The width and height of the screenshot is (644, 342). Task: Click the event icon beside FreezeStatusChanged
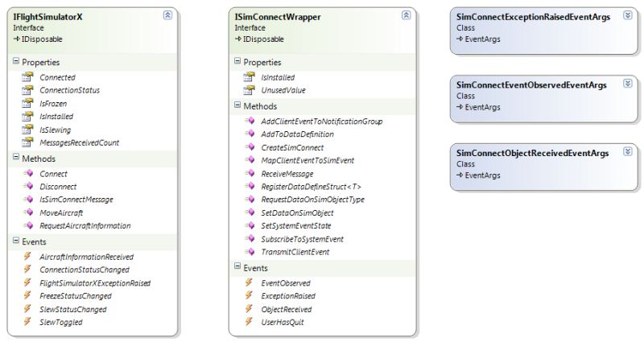[x=27, y=295]
